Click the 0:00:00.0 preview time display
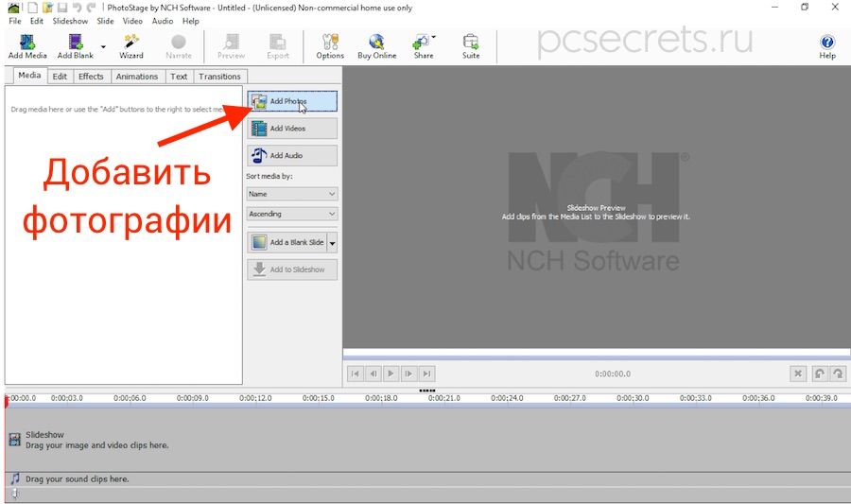This screenshot has width=851, height=504. [612, 374]
